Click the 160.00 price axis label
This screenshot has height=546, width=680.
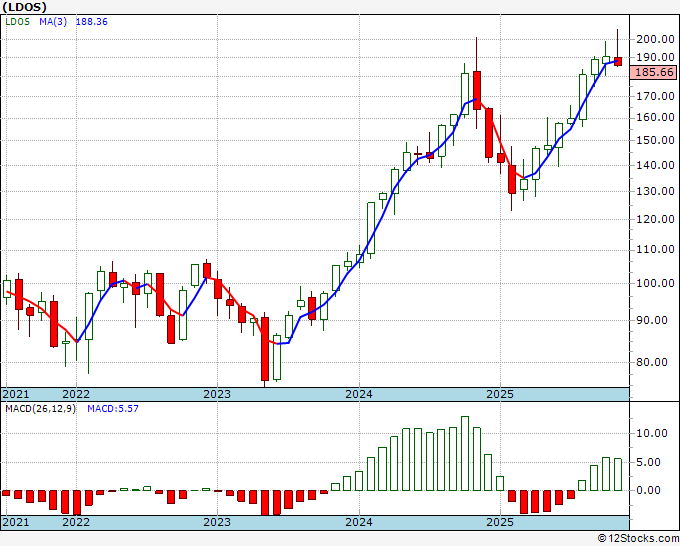[x=655, y=118]
